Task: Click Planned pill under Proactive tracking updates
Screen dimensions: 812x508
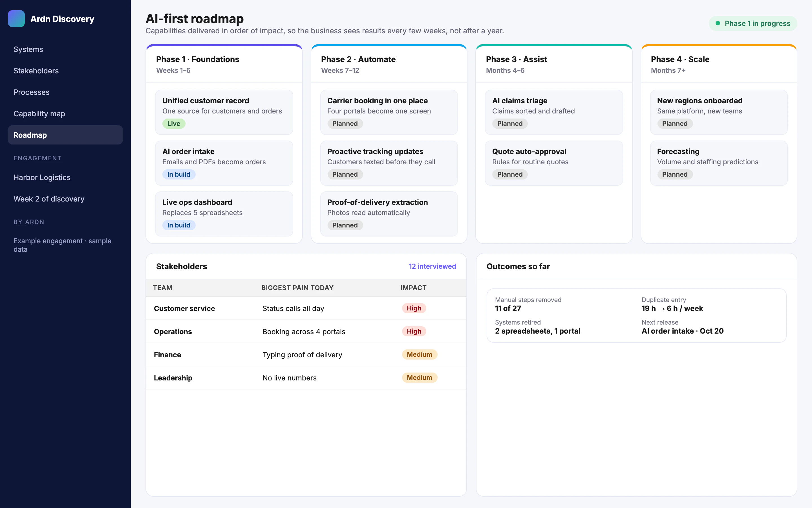Action: click(x=345, y=174)
